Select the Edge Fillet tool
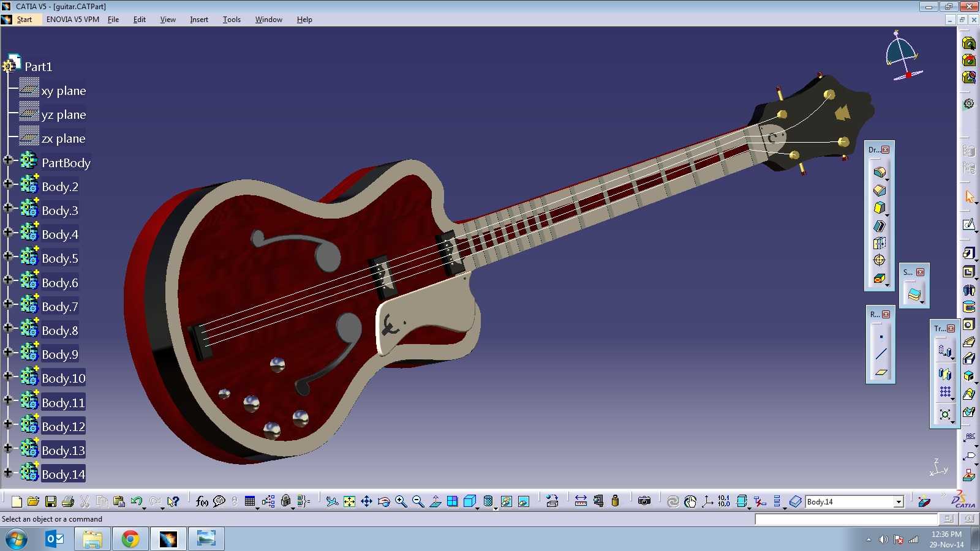 pos(879,172)
